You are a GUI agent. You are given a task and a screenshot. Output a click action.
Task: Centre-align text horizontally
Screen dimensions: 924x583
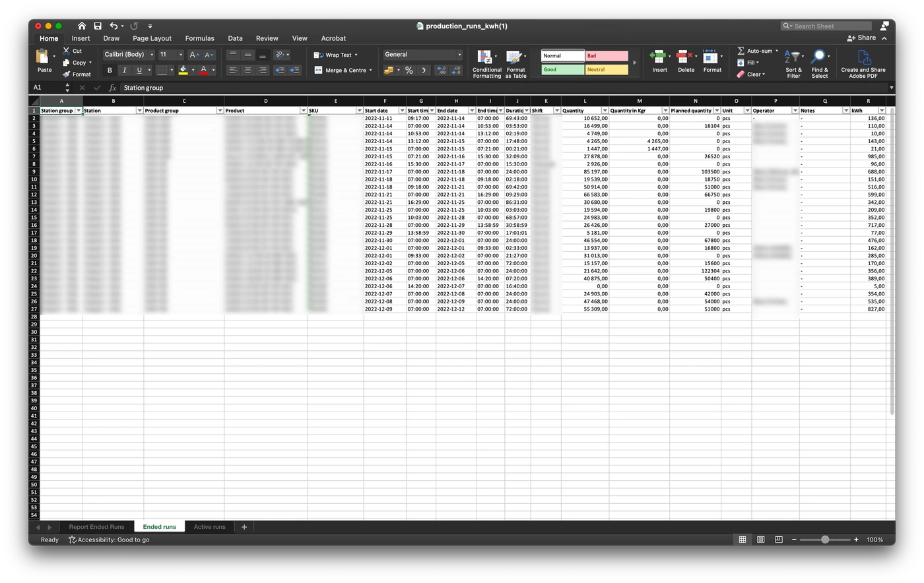click(247, 70)
